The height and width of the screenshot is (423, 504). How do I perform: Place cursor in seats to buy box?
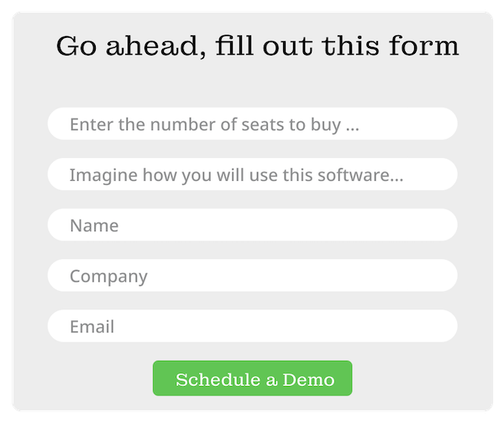click(x=252, y=124)
